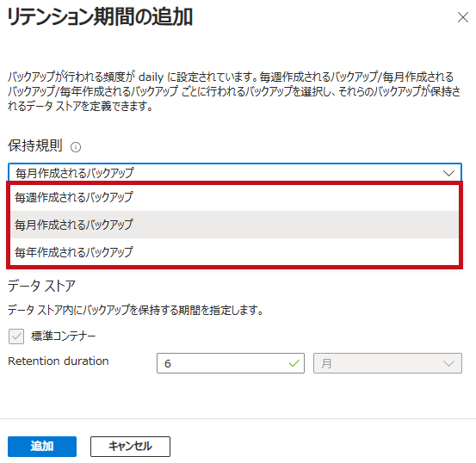The image size is (476, 463).
Task: Toggle the 標準コンテナー checkbox
Action: click(16, 336)
